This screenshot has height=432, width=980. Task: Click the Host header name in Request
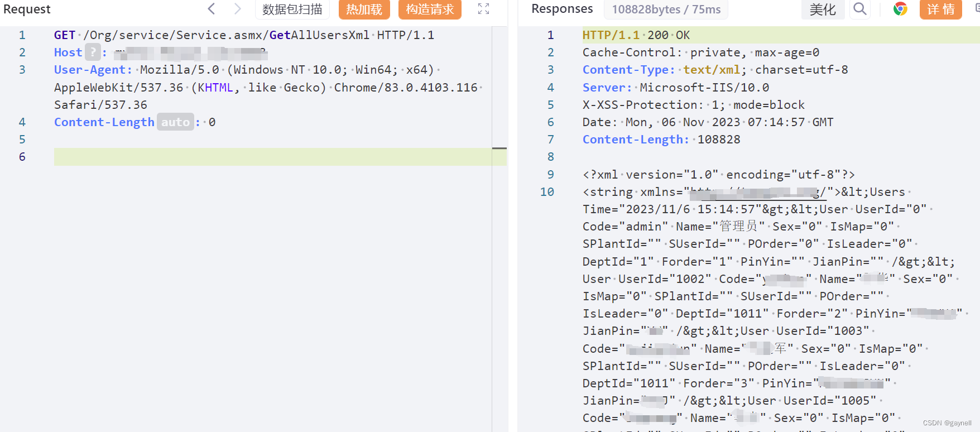[x=68, y=52]
